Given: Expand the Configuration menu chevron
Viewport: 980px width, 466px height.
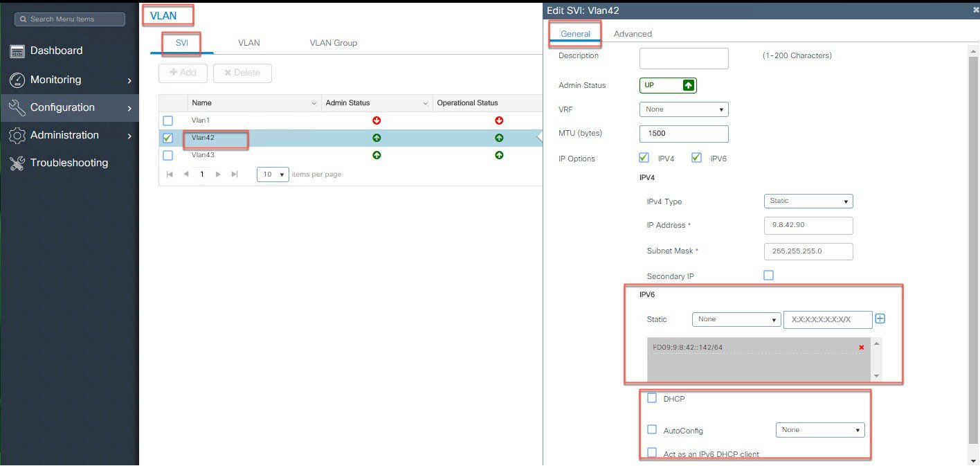Looking at the screenshot, I should [x=129, y=108].
